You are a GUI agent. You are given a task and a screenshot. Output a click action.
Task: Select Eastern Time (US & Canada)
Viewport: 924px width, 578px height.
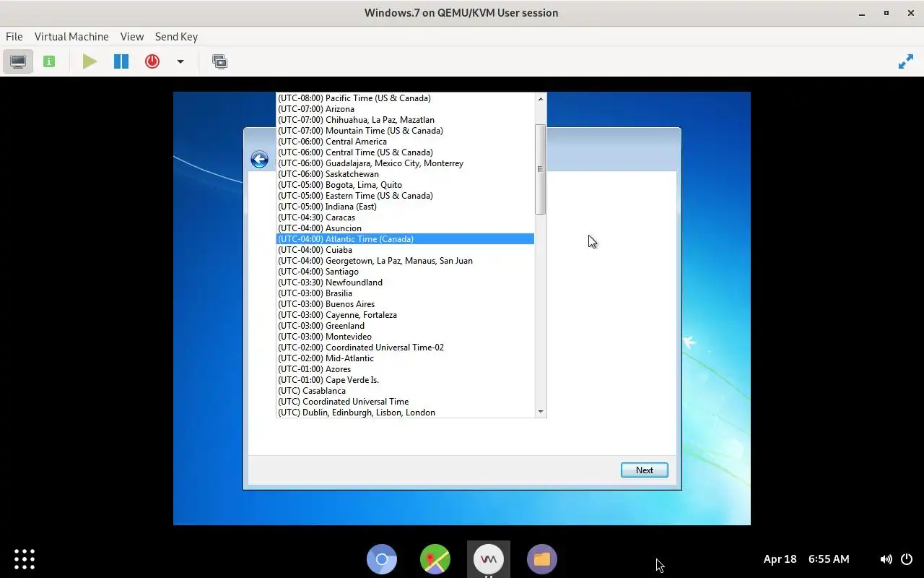(405, 195)
